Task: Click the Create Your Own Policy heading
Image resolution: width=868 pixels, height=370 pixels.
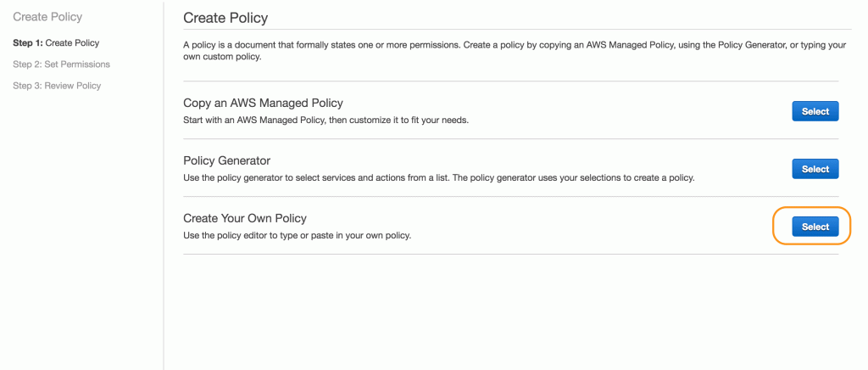Action: 245,218
